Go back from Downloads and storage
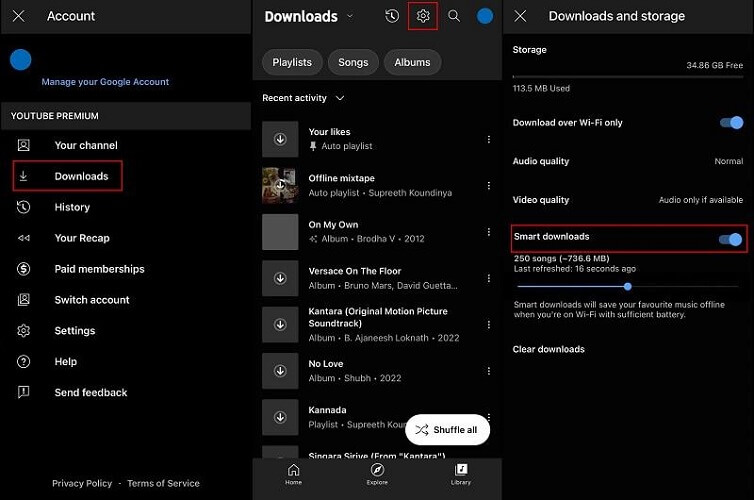The width and height of the screenshot is (754, 500). (x=521, y=16)
